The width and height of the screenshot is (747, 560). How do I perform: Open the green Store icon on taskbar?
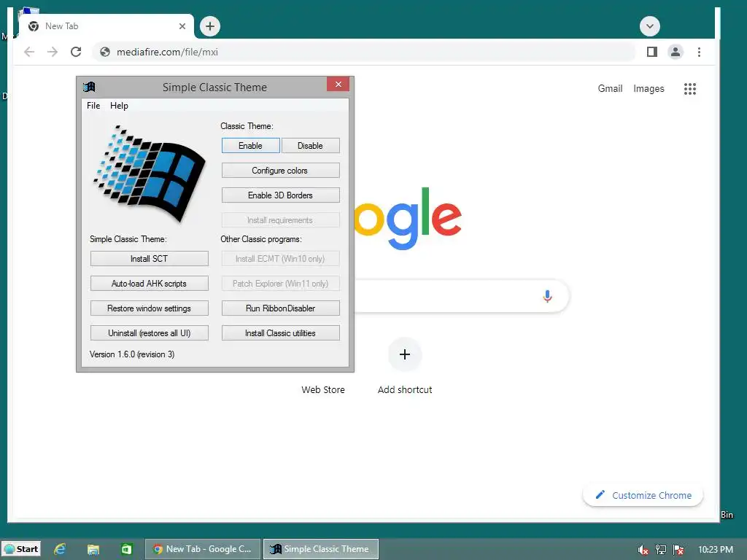126,549
